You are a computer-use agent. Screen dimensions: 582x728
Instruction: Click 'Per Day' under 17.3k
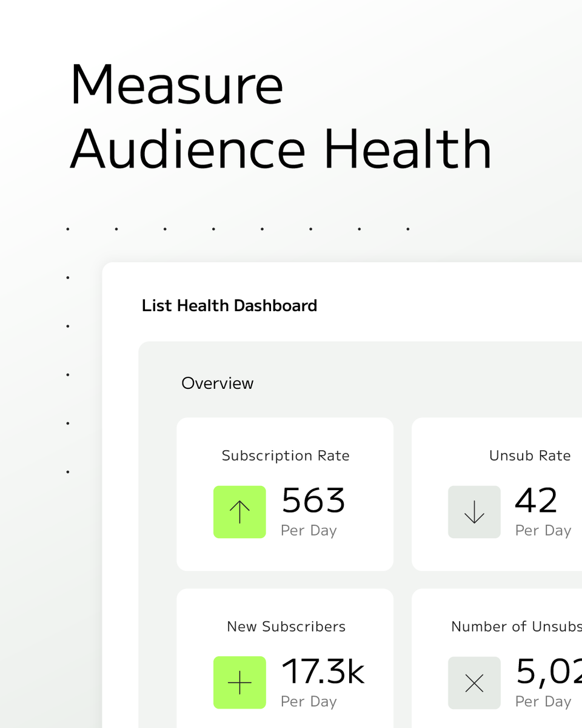309,701
